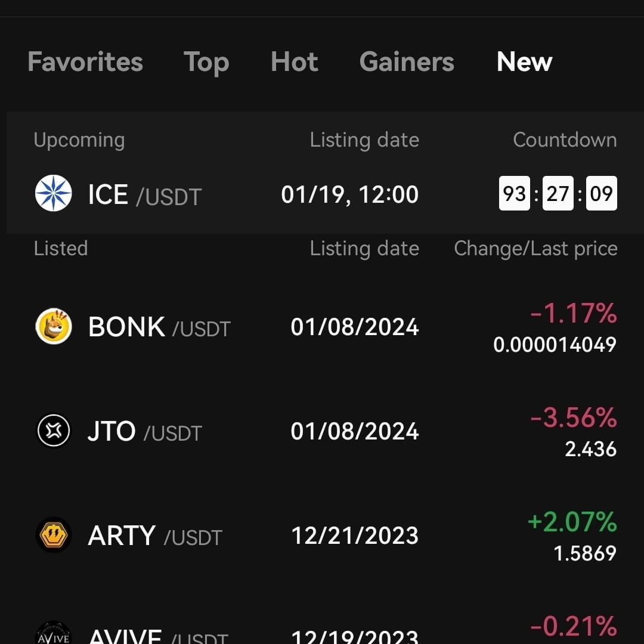Switch to the Favorites tab
This screenshot has height=644, width=644.
(85, 62)
